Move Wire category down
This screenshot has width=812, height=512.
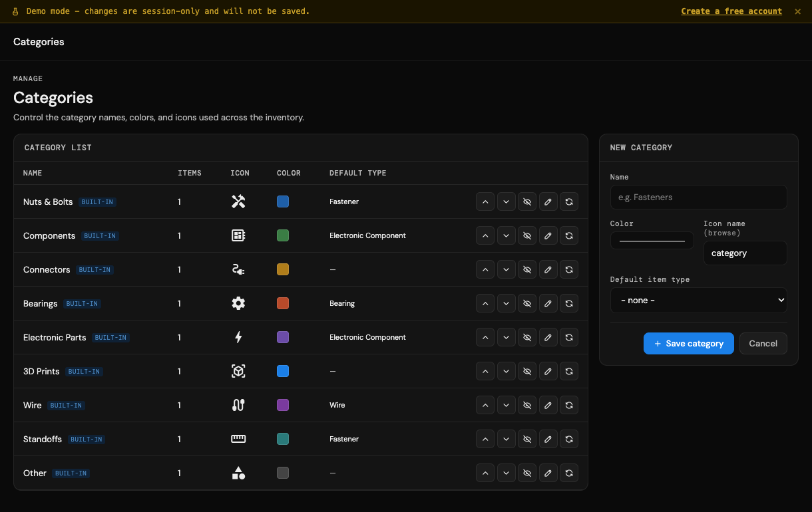(507, 405)
